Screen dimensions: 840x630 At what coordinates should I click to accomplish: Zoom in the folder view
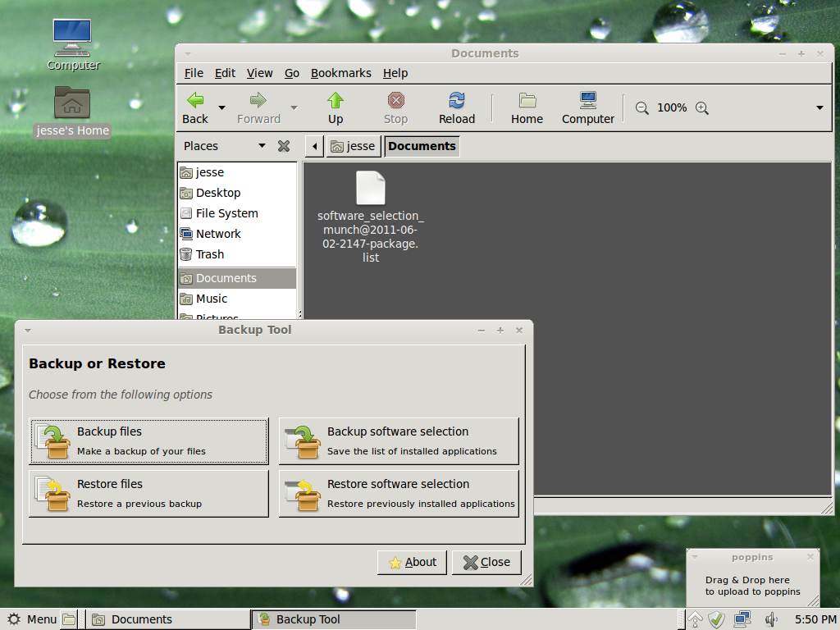tap(702, 108)
